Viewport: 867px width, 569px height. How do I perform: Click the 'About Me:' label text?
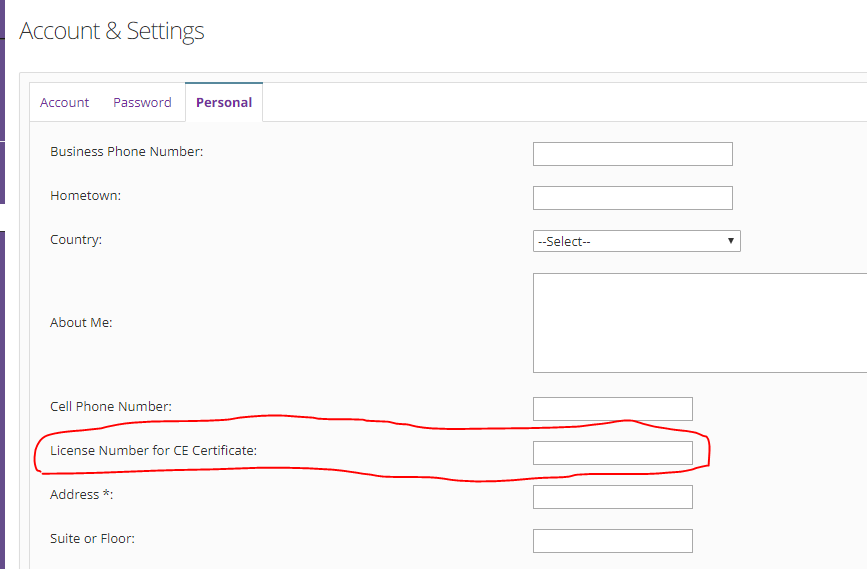click(81, 323)
